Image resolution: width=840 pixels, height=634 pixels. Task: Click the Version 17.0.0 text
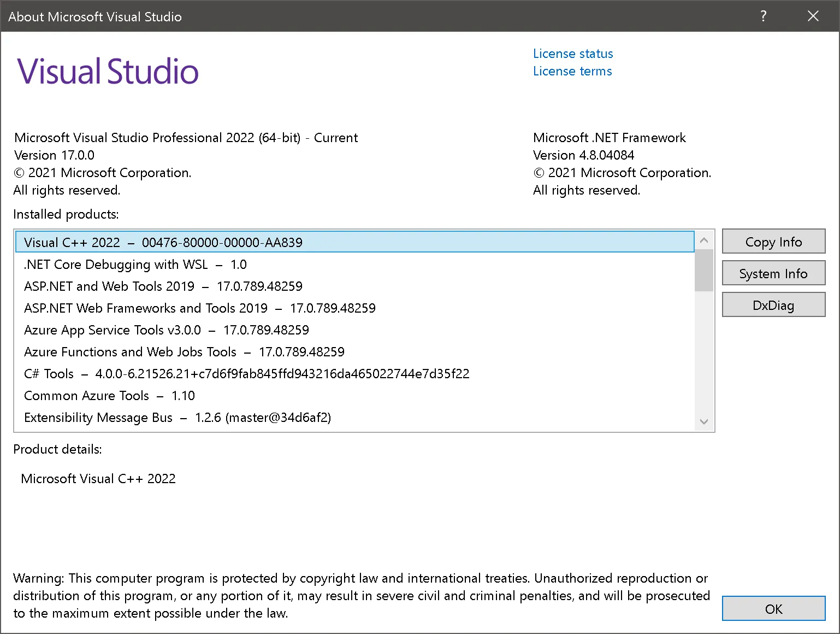(x=54, y=155)
